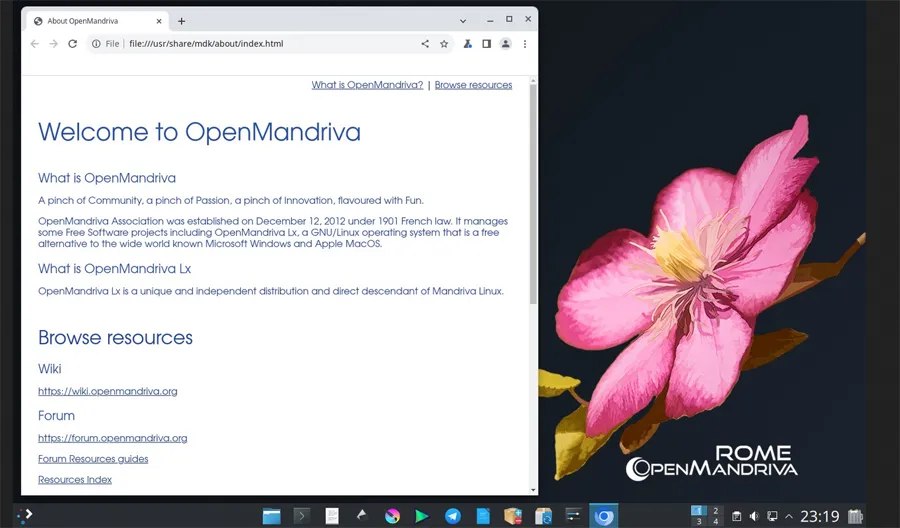Open the blue document app taskbar icon

pos(483,516)
